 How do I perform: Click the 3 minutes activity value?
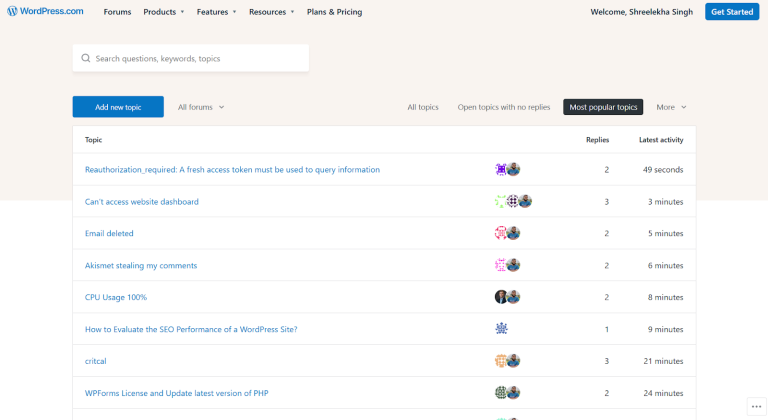point(665,201)
